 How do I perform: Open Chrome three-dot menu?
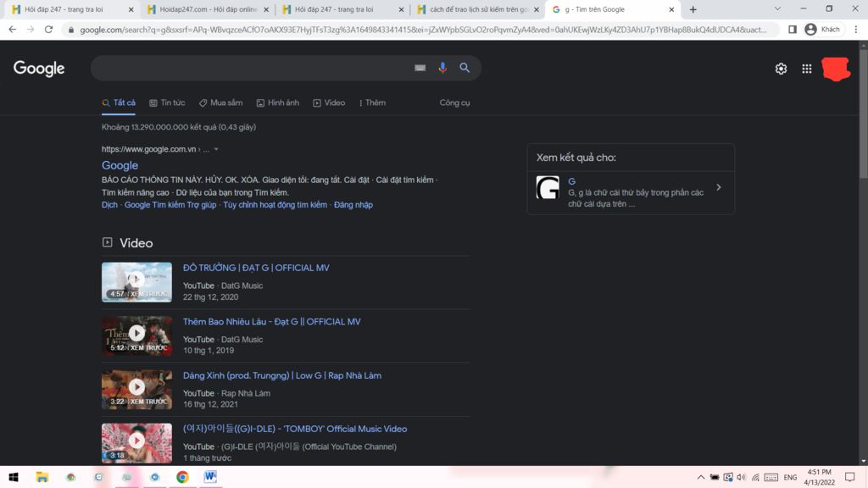856,30
